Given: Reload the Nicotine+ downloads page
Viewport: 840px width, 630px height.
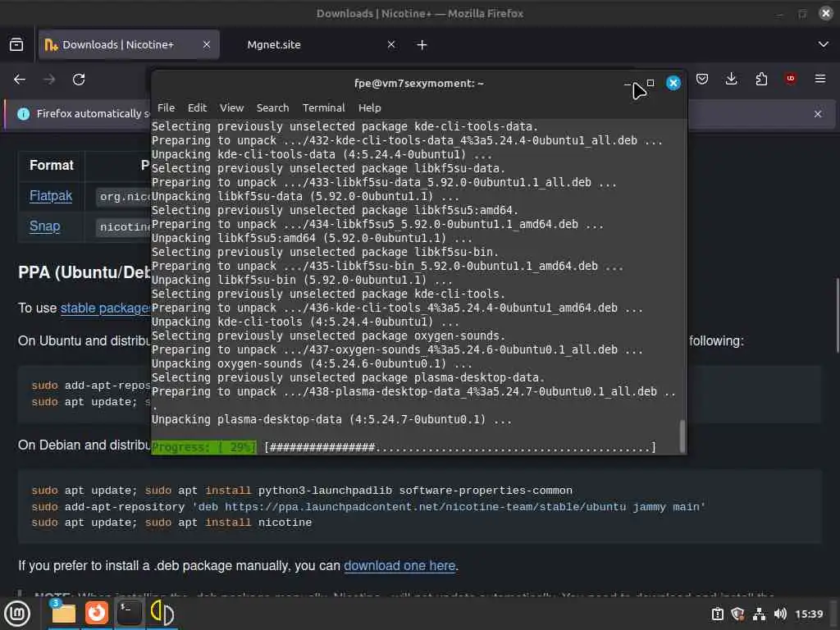Looking at the screenshot, I should pos(79,80).
